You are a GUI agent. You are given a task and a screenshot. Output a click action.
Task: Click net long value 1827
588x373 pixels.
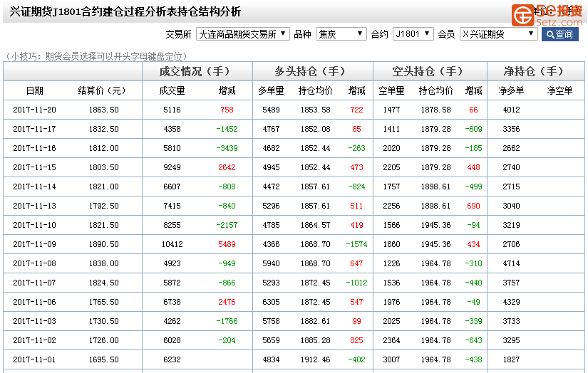(x=511, y=359)
